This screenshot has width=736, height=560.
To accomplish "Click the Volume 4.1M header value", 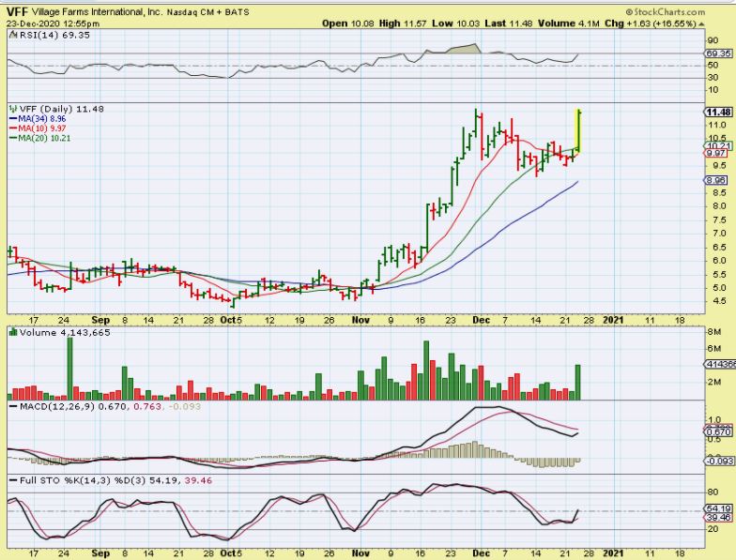I will point(569,23).
